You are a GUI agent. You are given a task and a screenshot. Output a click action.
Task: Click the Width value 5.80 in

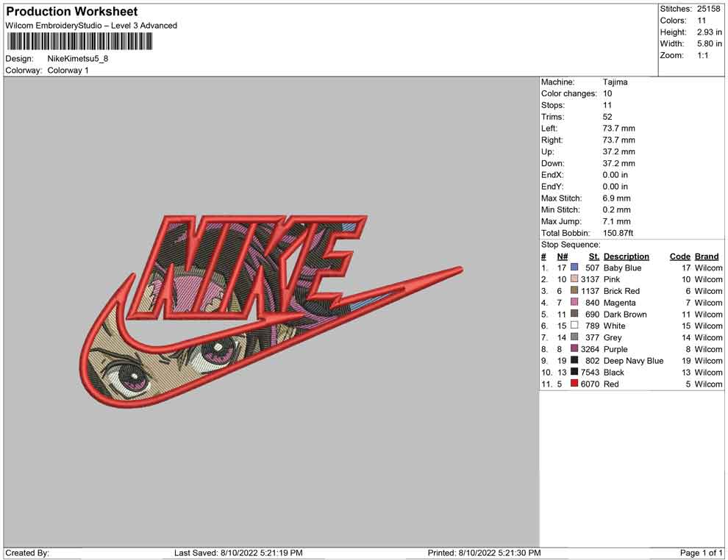point(709,43)
